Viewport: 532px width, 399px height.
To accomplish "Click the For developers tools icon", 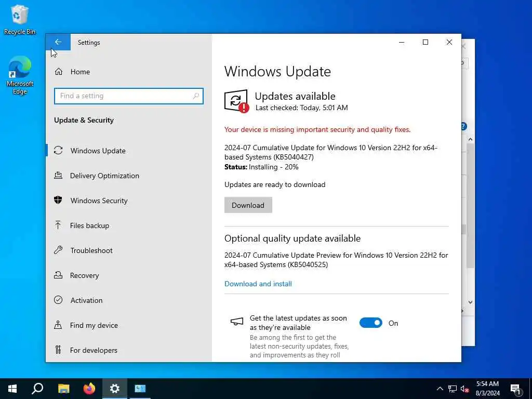I will (58, 350).
